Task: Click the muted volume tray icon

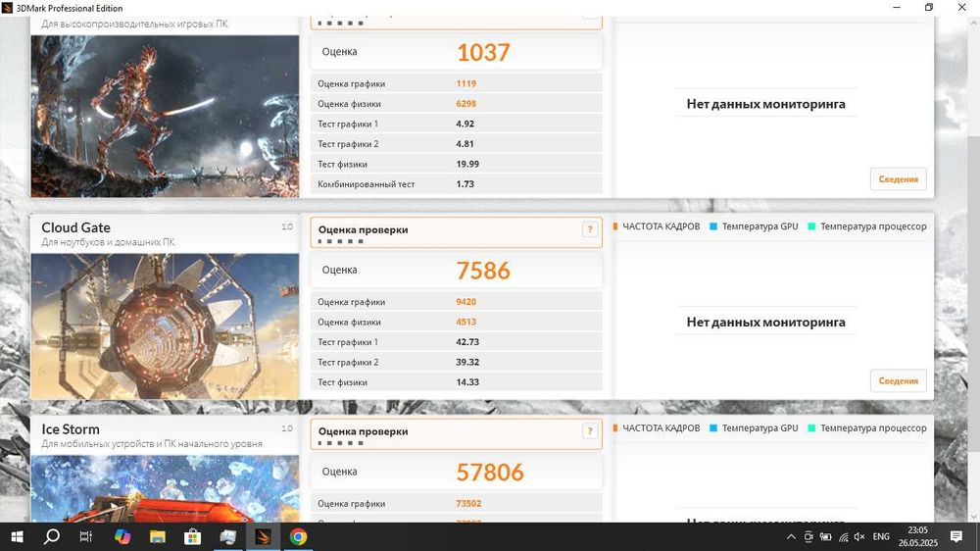Action: 859,536
